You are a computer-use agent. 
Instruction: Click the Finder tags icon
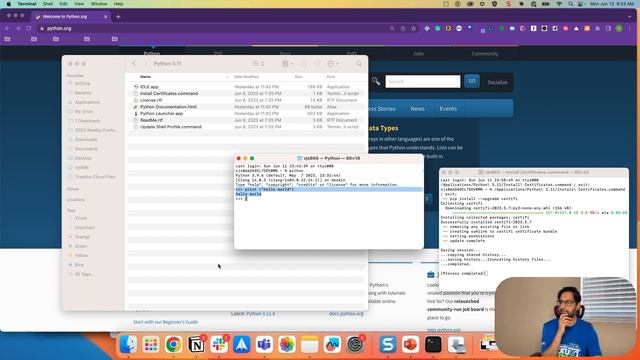pos(317,64)
